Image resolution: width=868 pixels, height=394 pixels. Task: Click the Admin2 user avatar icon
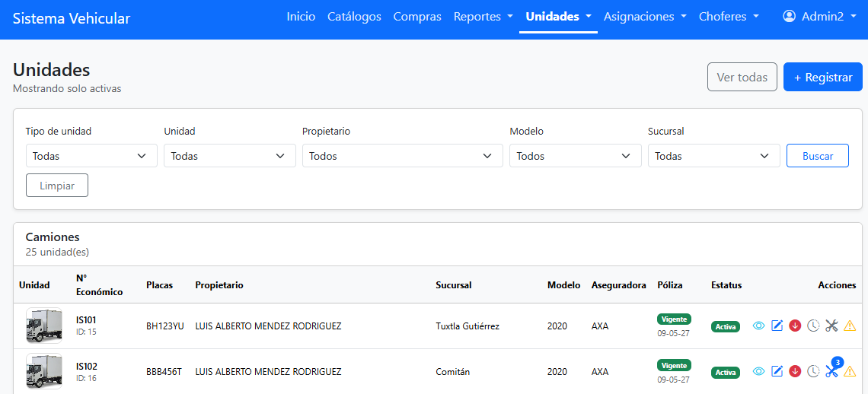pyautogui.click(x=789, y=17)
